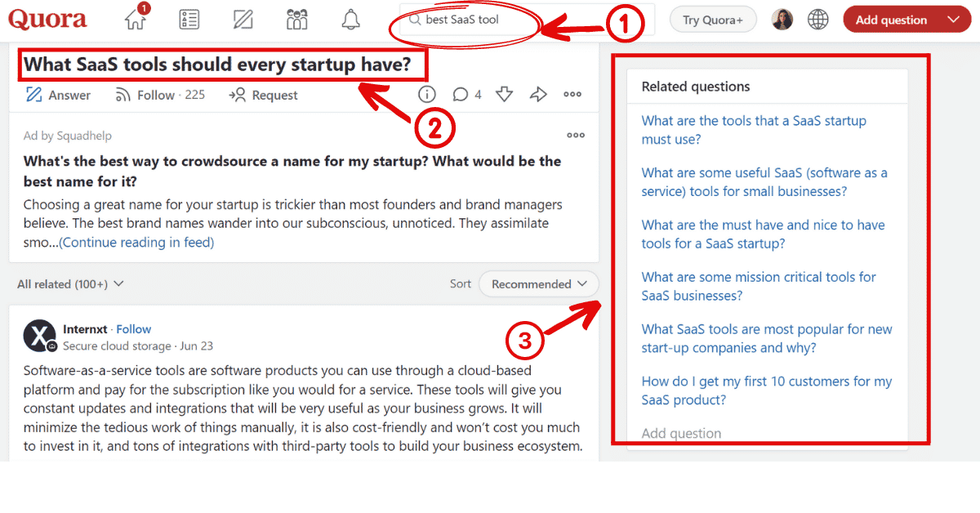Open the Internxt profile avatar
Image resolution: width=980 pixels, height=513 pixels.
[x=39, y=336]
